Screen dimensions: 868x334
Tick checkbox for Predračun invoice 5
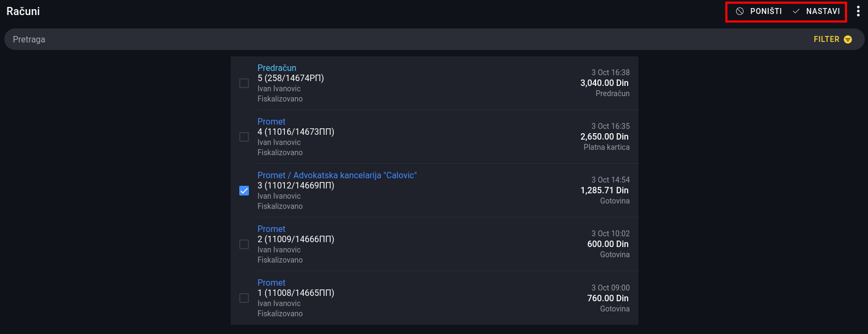tap(244, 83)
